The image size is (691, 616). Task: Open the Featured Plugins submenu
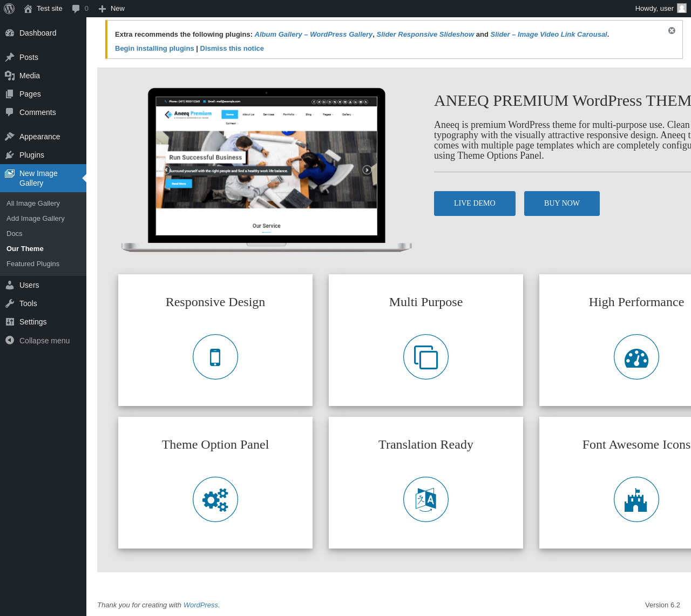[33, 264]
